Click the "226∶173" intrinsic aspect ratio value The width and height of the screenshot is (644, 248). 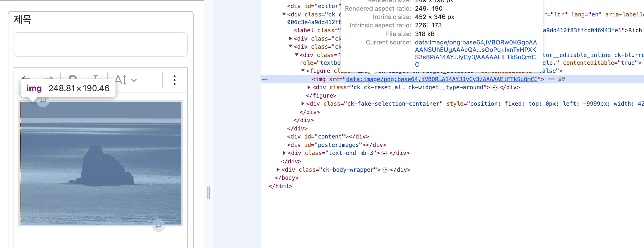[428, 25]
